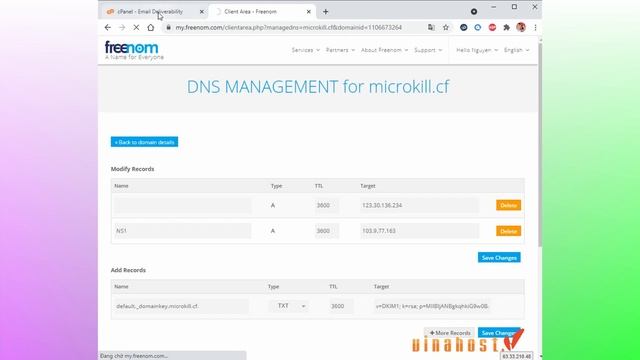The image size is (640, 360).
Task: Open the Chrome profile avatar
Action: (x=521, y=27)
